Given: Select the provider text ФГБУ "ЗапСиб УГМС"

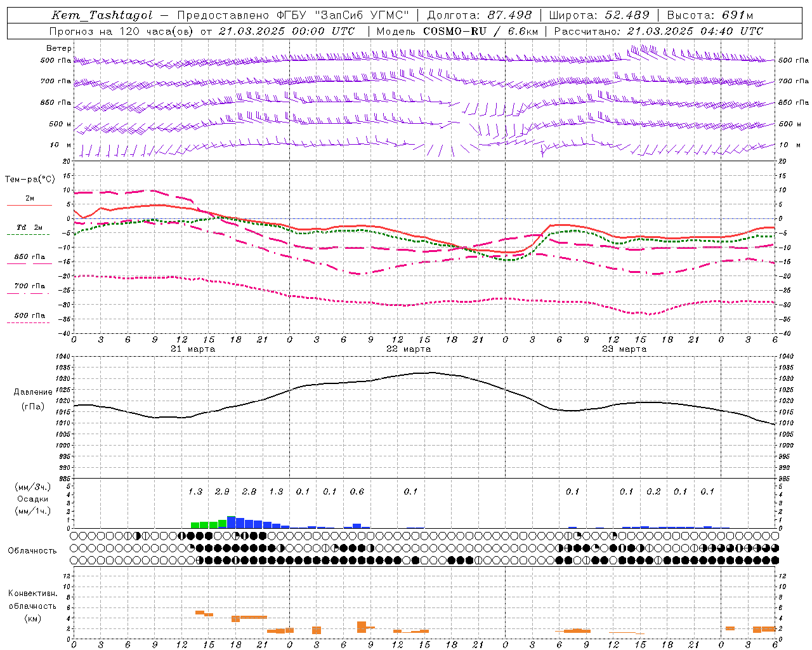Looking at the screenshot, I should tap(343, 15).
